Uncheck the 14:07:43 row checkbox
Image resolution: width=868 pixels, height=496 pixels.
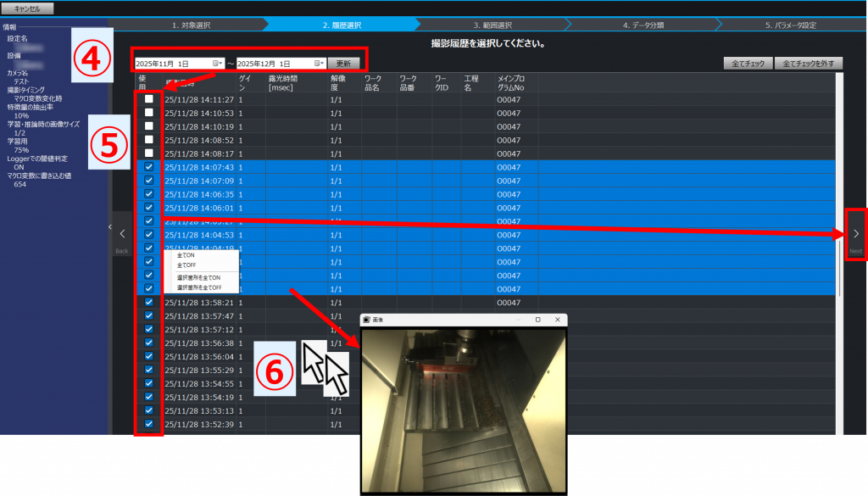pos(149,167)
